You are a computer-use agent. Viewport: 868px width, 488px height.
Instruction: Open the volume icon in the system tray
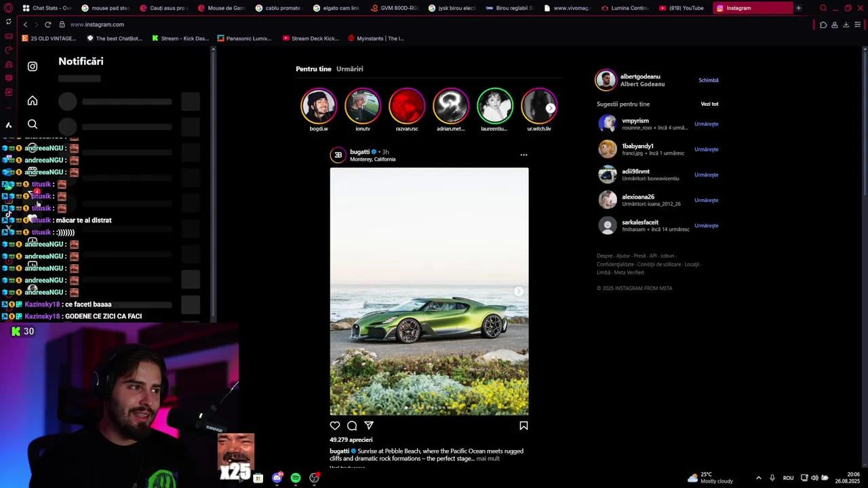[814, 478]
